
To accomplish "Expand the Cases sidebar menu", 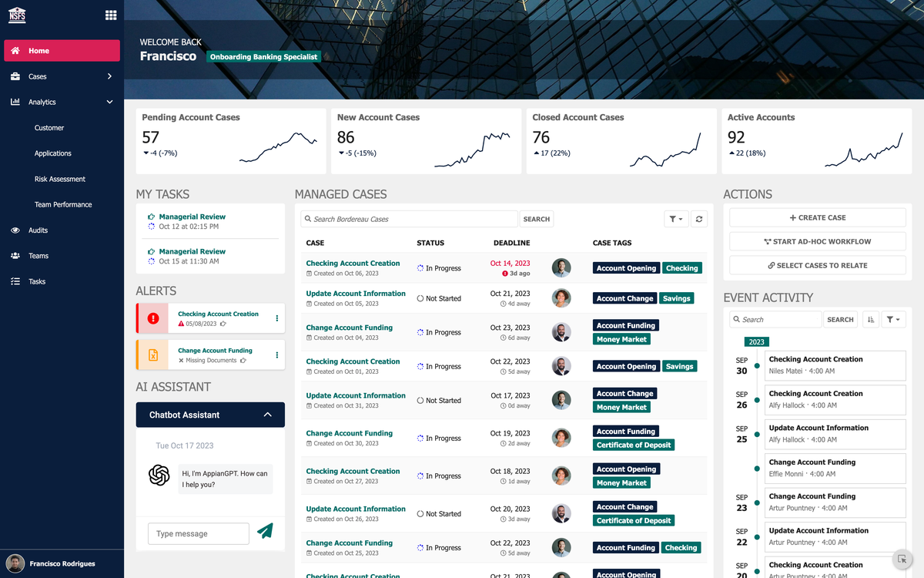I will coord(109,76).
